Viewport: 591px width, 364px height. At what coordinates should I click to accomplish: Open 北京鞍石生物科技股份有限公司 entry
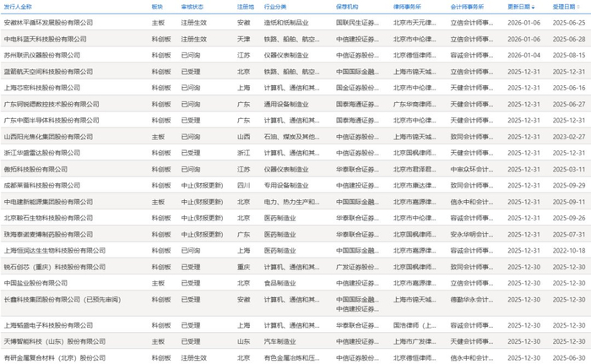pos(48,218)
